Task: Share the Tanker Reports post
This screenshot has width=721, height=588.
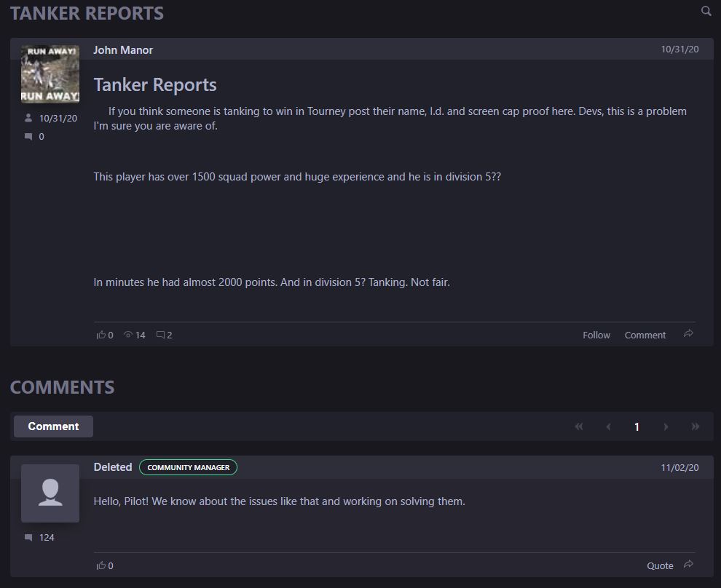Action: 688,334
